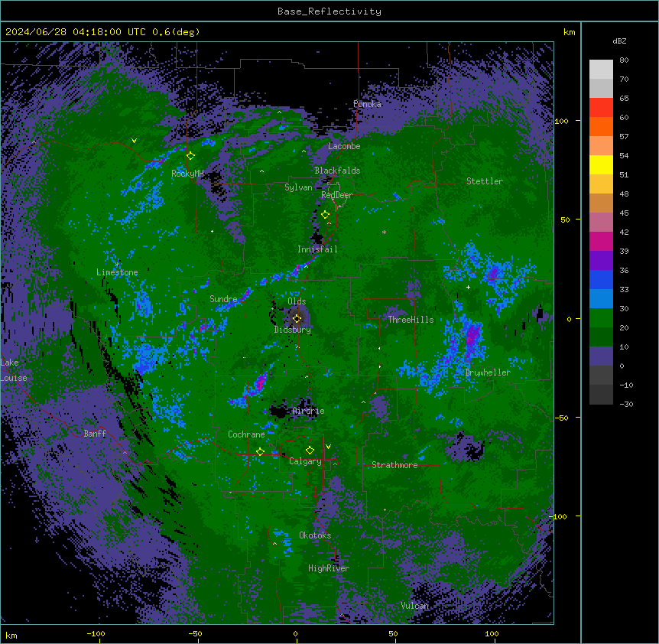
Task: Click the yellow diamond marker above RockyMH
Action: pos(191,156)
